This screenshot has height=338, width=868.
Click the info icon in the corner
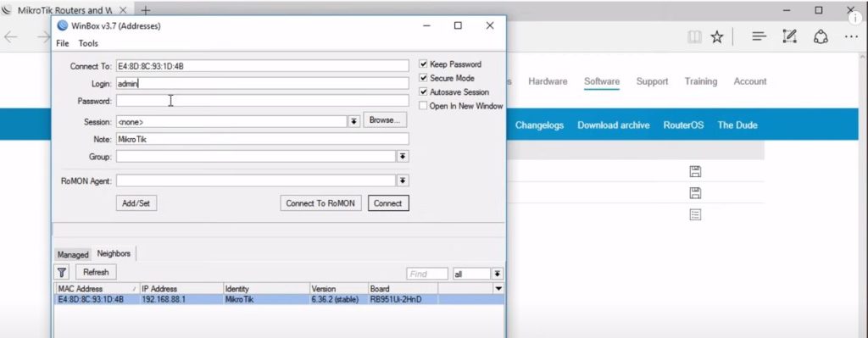(856, 18)
